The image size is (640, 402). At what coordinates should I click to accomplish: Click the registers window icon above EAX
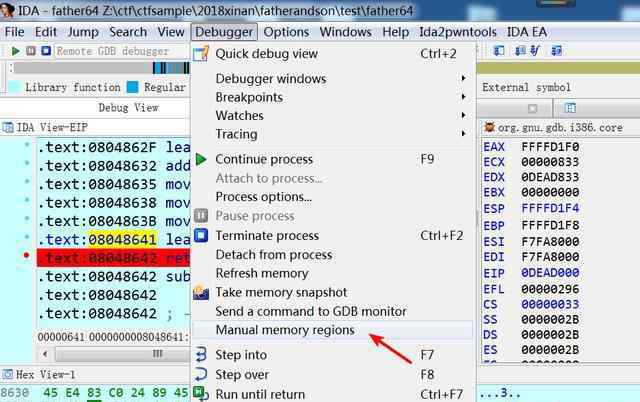click(x=570, y=108)
